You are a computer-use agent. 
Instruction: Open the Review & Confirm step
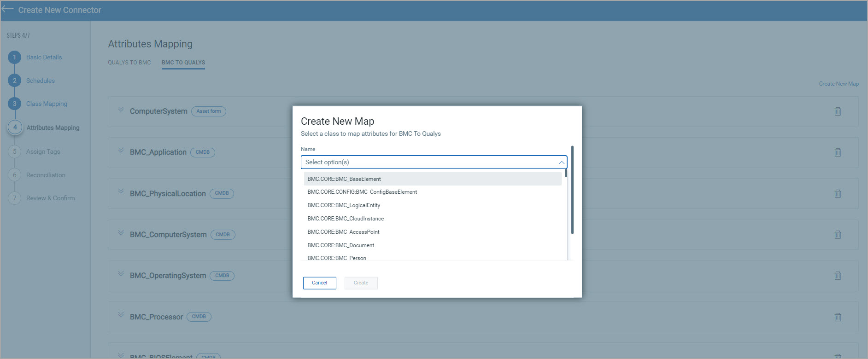[51, 198]
